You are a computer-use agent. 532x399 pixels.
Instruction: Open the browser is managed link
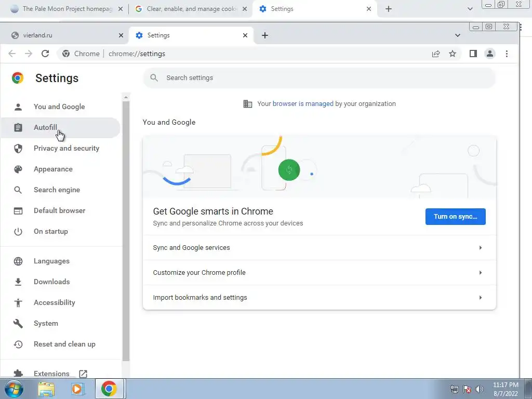[303, 104]
